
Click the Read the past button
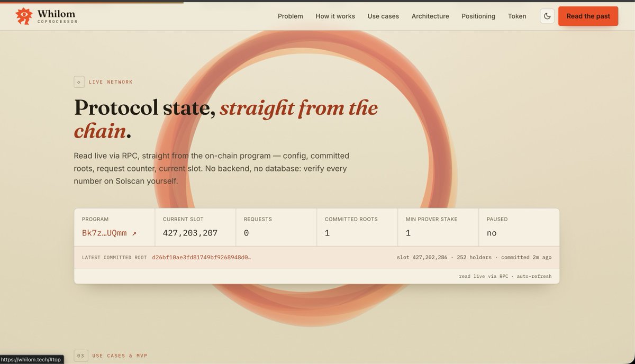tap(588, 16)
